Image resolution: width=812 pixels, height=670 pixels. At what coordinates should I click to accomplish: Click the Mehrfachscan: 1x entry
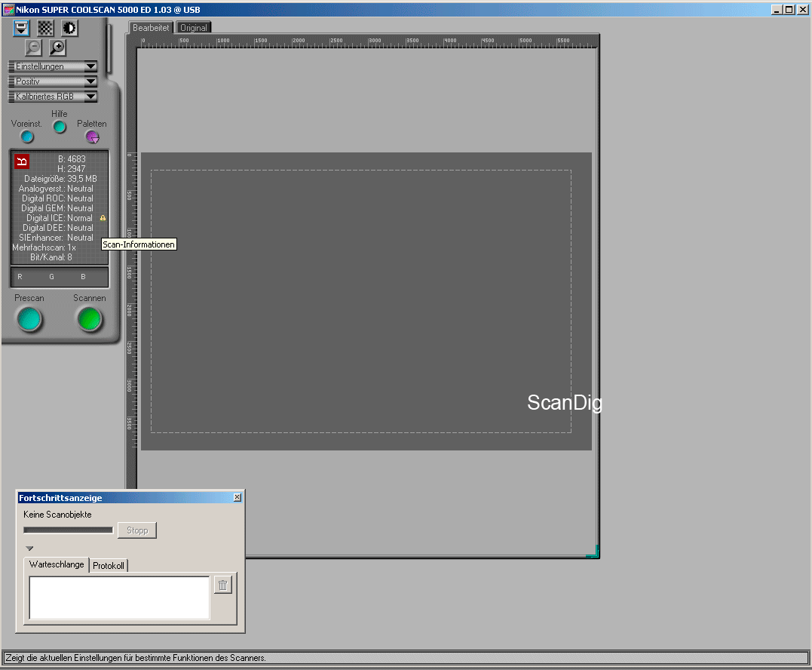[x=44, y=247]
